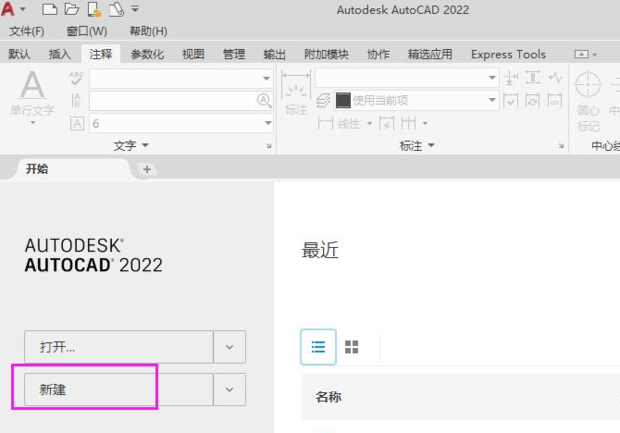Click the dimension layer override icon
Screen dimensions: 620x433
[323, 100]
